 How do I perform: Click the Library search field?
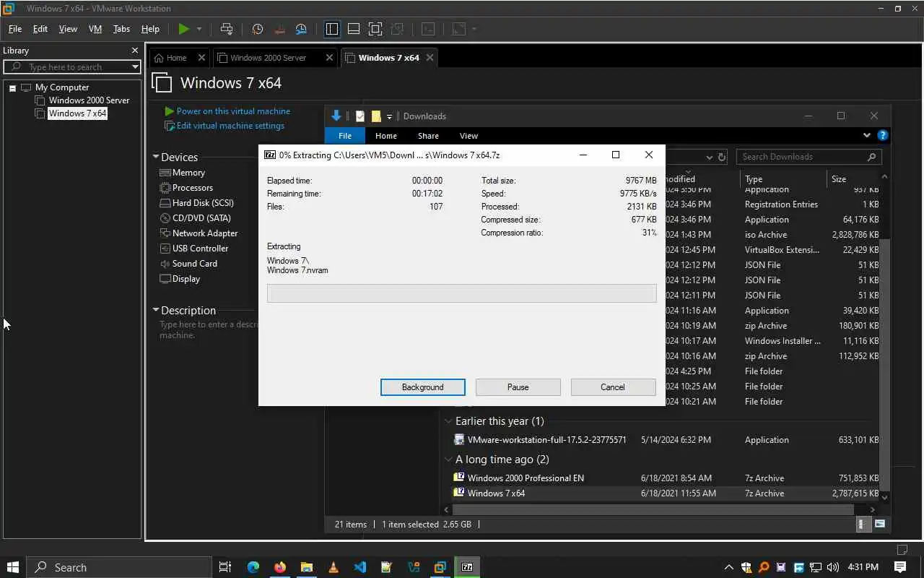coord(72,66)
